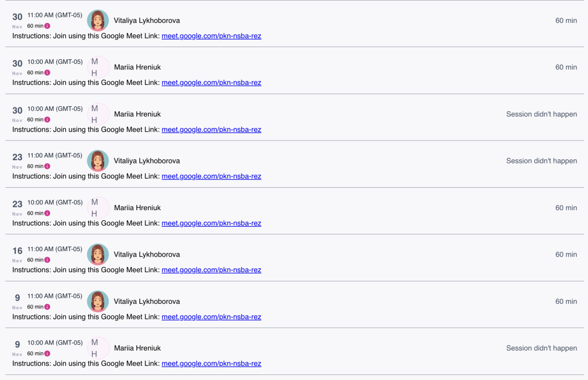Click info icon for Nov 9 10:00 AM session
This screenshot has height=380, width=588.
pyautogui.click(x=47, y=354)
